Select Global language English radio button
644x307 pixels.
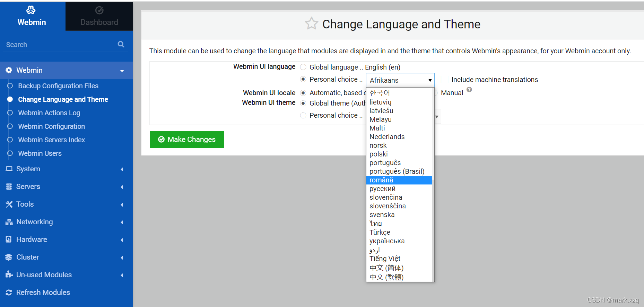tap(303, 67)
